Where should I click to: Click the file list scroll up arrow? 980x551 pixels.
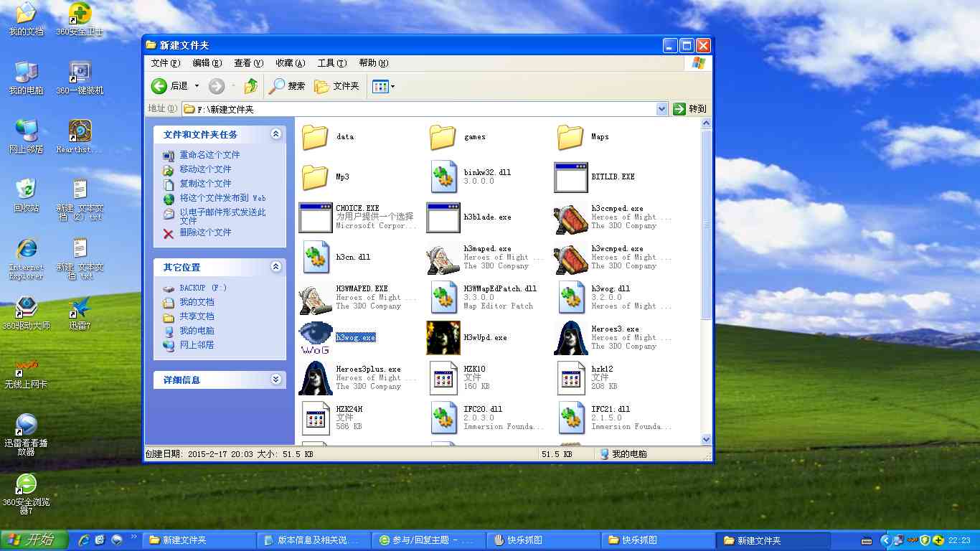pos(706,124)
